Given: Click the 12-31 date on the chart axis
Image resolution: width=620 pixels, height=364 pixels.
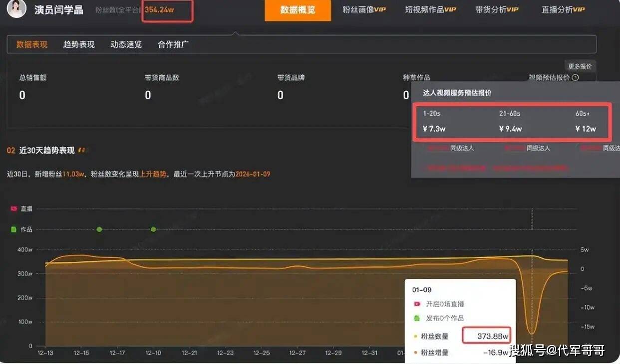Looking at the screenshot, I should coord(369,353).
